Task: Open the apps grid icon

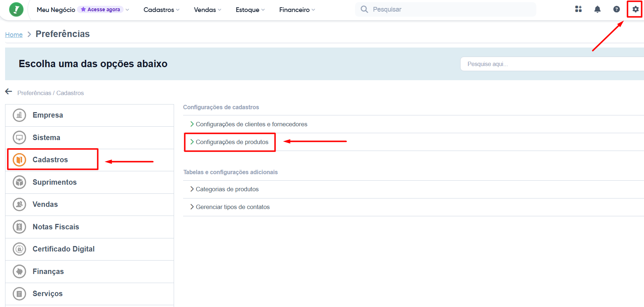Action: tap(578, 9)
